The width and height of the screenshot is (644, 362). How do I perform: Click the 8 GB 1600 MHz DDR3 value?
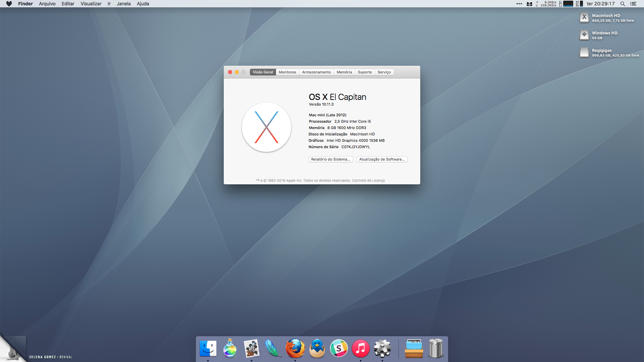click(346, 128)
